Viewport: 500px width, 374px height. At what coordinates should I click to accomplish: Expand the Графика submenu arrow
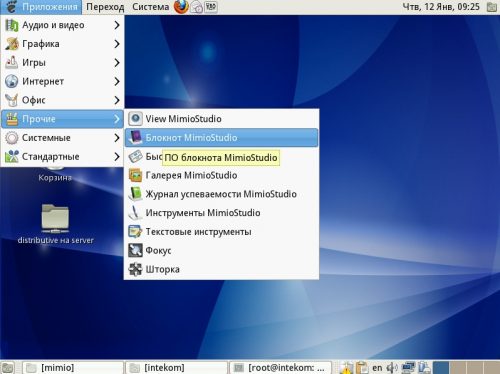117,44
